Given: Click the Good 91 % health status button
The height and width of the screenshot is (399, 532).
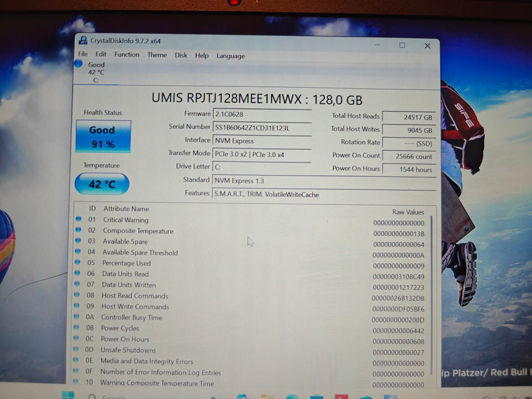Looking at the screenshot, I should (104, 136).
